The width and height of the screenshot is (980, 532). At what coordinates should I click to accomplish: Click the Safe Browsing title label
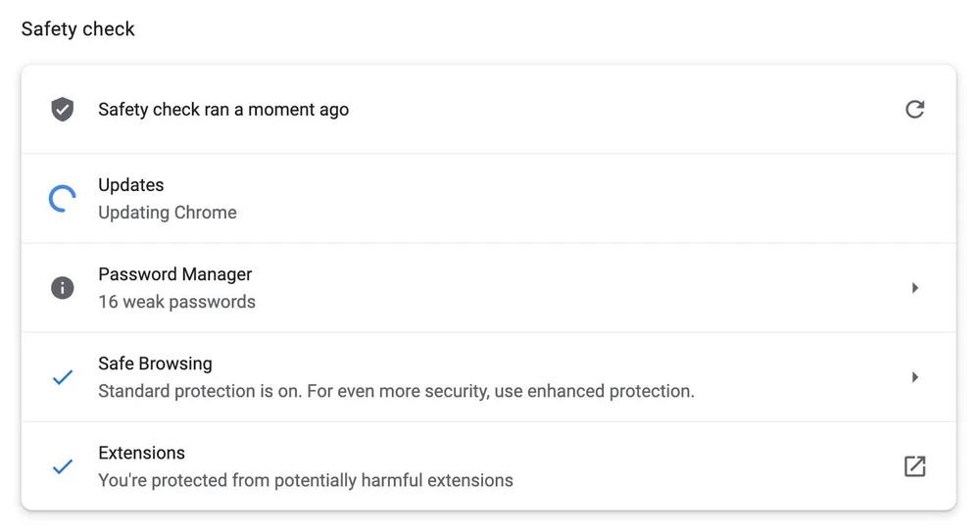click(155, 363)
